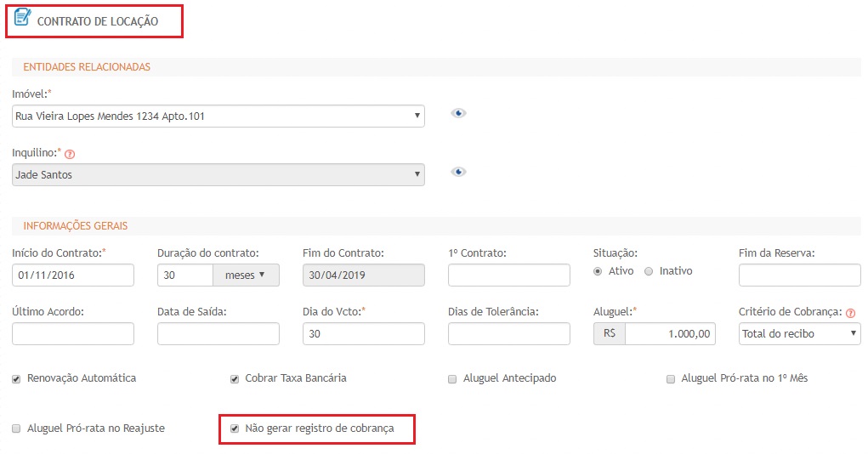Click the Início do Contrato date field
This screenshot has width=868, height=454.
[73, 275]
